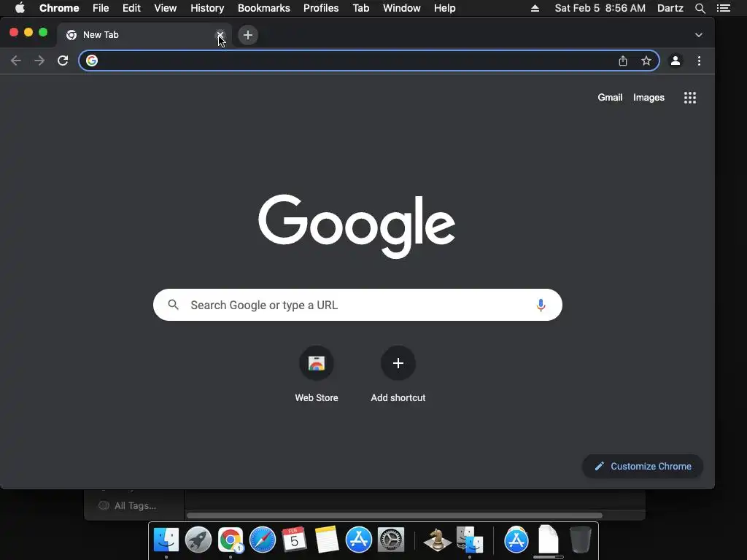Viewport: 747px width, 560px height.
Task: Select the New Tab tab
Action: click(144, 35)
